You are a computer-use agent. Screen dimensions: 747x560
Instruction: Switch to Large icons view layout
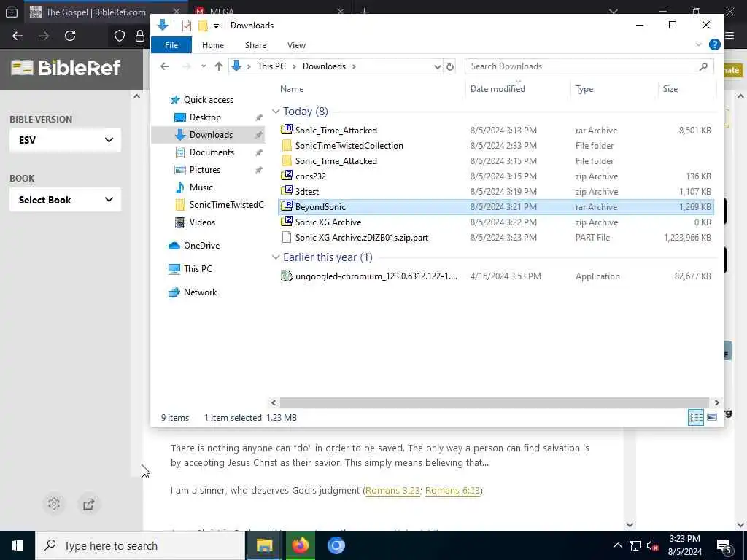(x=711, y=418)
